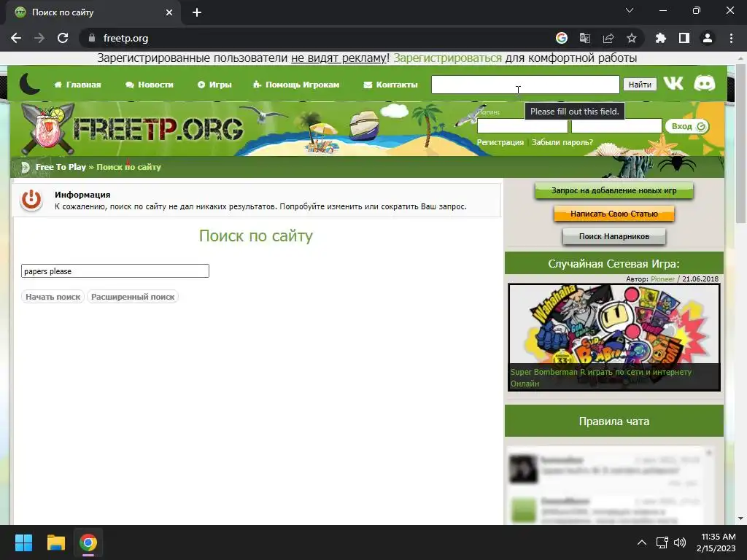747x560 pixels.
Task: Open the Помощь Игрокам menu item
Action: (296, 85)
